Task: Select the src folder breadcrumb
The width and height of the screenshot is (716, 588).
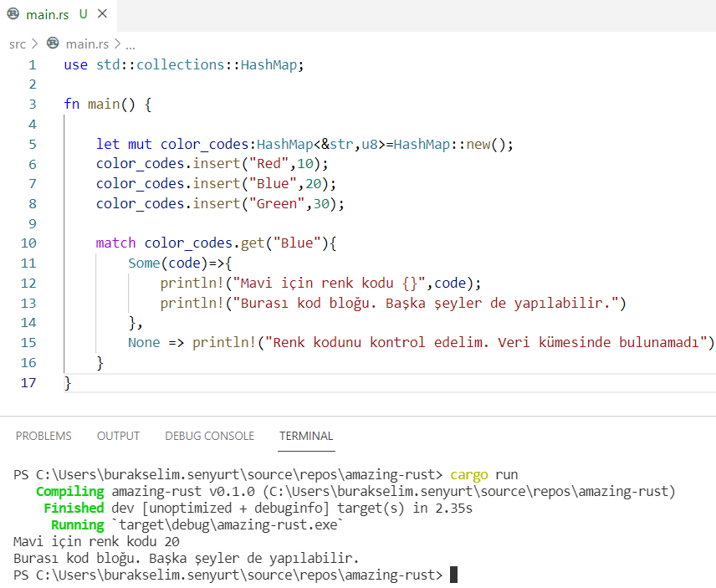Action: click(18, 43)
